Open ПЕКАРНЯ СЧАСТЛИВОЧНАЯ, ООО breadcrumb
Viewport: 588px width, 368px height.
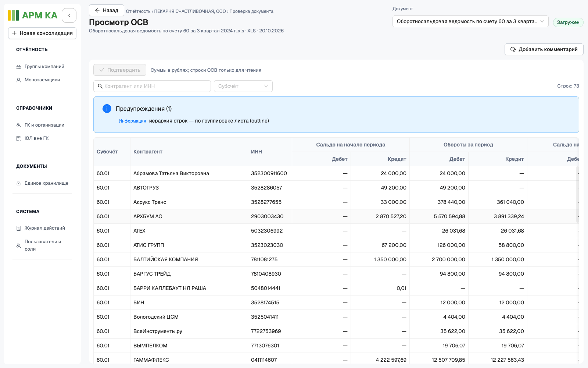pyautogui.click(x=190, y=11)
